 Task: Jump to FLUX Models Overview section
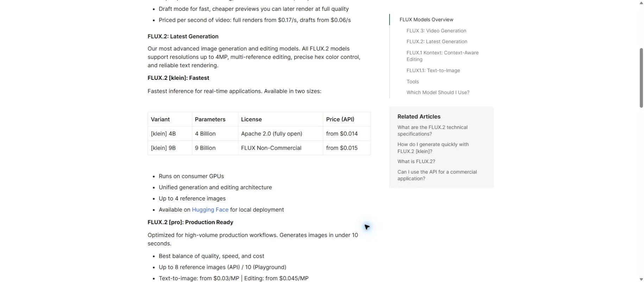426,20
